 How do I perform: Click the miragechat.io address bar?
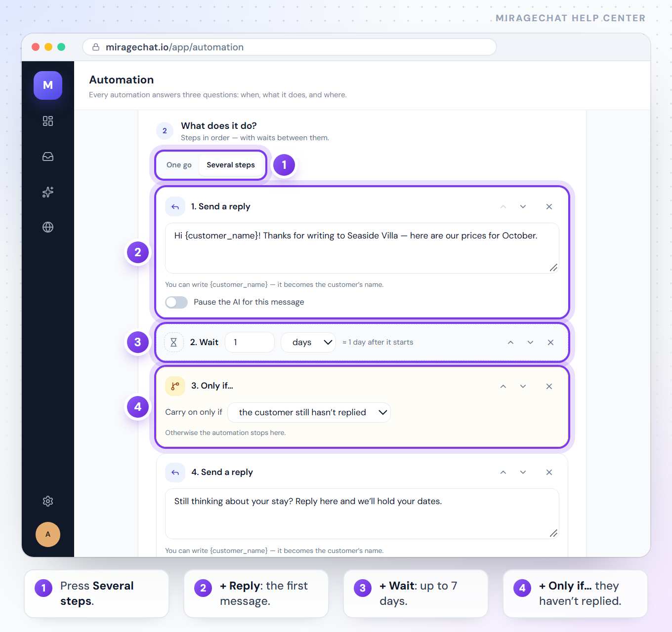pyautogui.click(x=290, y=47)
